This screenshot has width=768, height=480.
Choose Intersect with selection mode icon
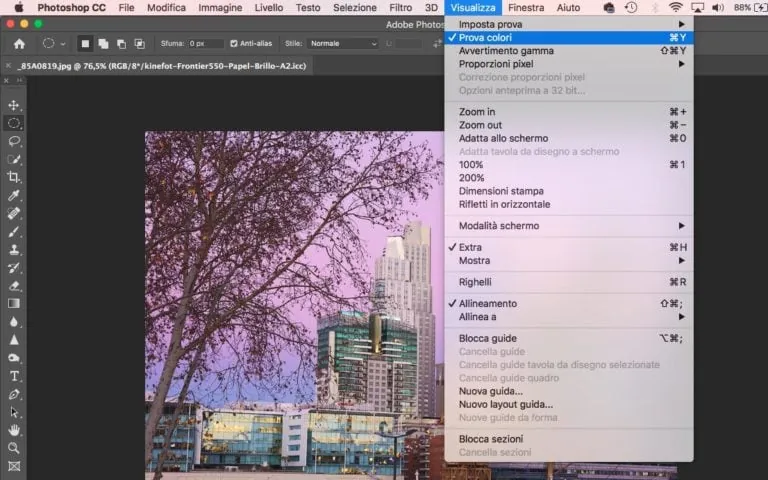140,44
